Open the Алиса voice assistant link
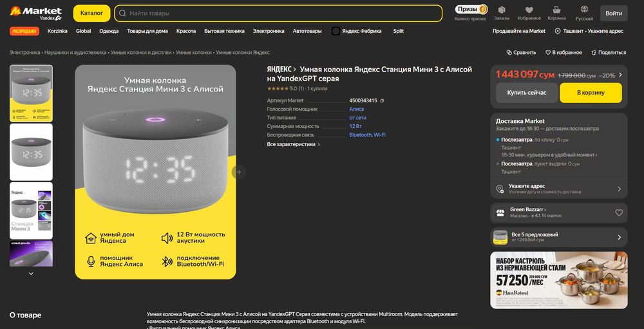The width and height of the screenshot is (644, 329). [357, 109]
